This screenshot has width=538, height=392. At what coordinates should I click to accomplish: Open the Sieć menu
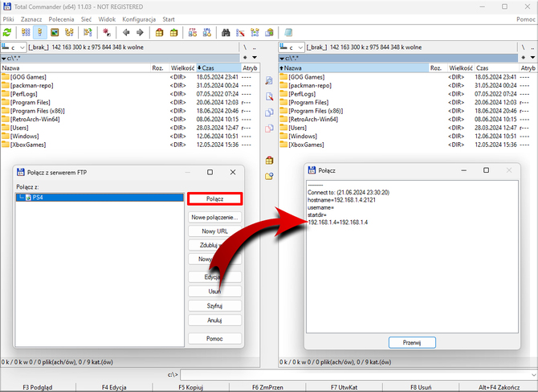[86, 19]
